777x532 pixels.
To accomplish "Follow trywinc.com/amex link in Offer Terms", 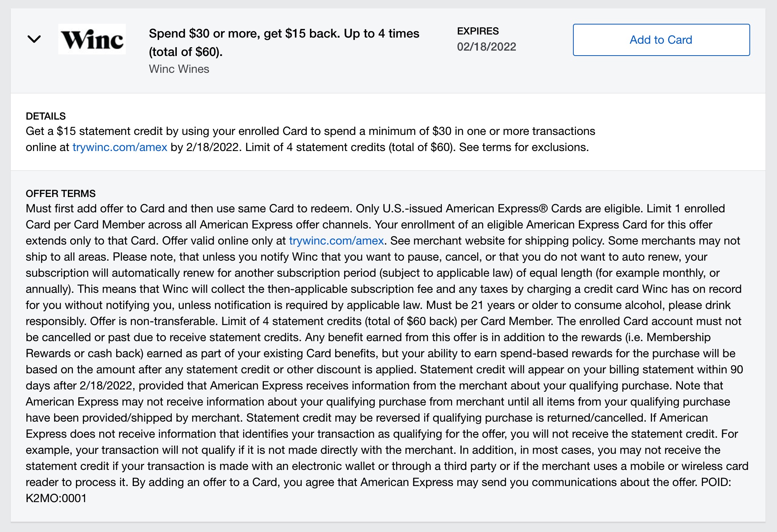I will pos(336,241).
